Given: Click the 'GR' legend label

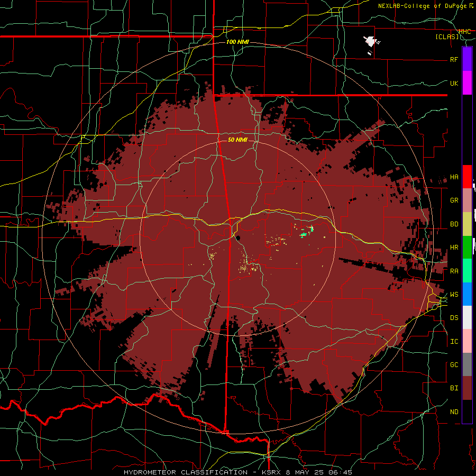Looking at the screenshot, I should [x=454, y=200].
